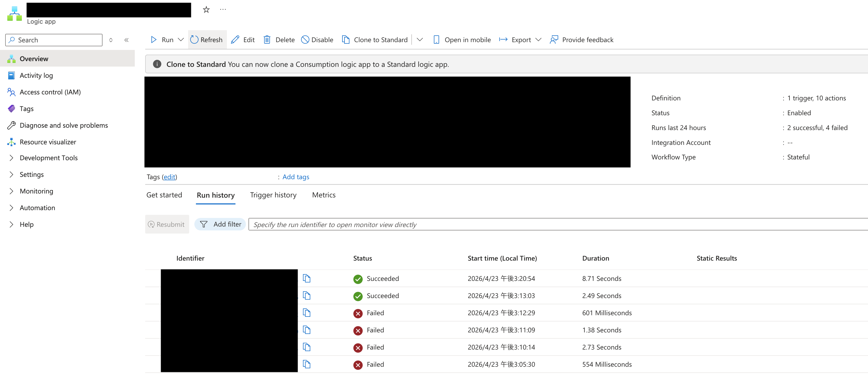Switch to Trigger history tab
Viewport: 868px width, 387px height.
[273, 195]
